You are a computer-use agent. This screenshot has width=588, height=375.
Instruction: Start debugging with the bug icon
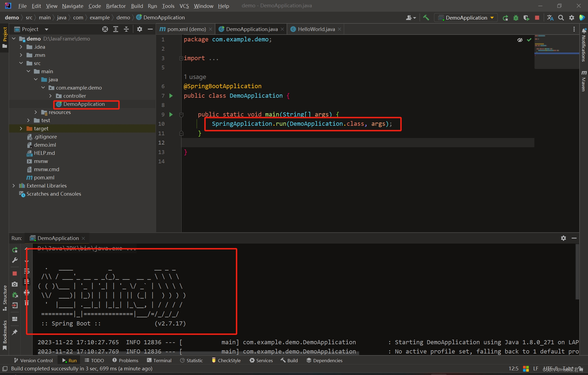(516, 18)
